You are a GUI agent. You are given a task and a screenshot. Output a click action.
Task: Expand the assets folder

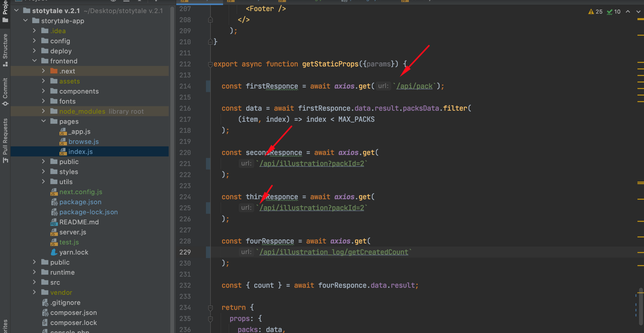tap(44, 81)
